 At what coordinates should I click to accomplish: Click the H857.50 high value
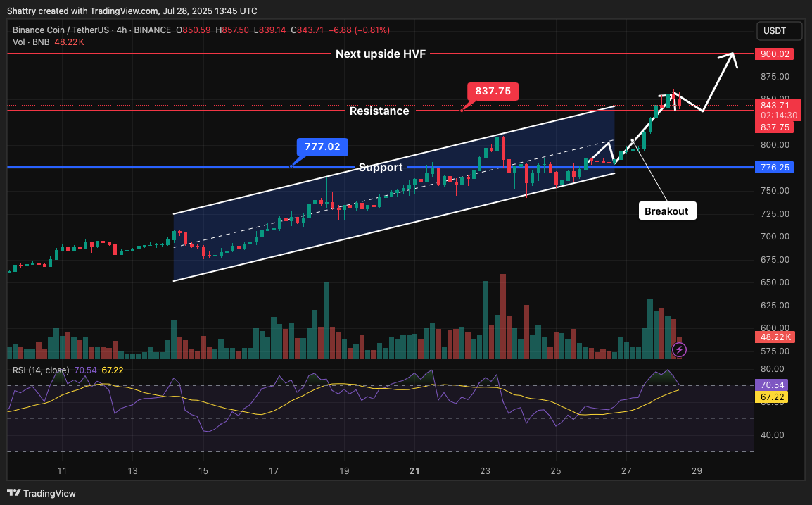[232, 30]
